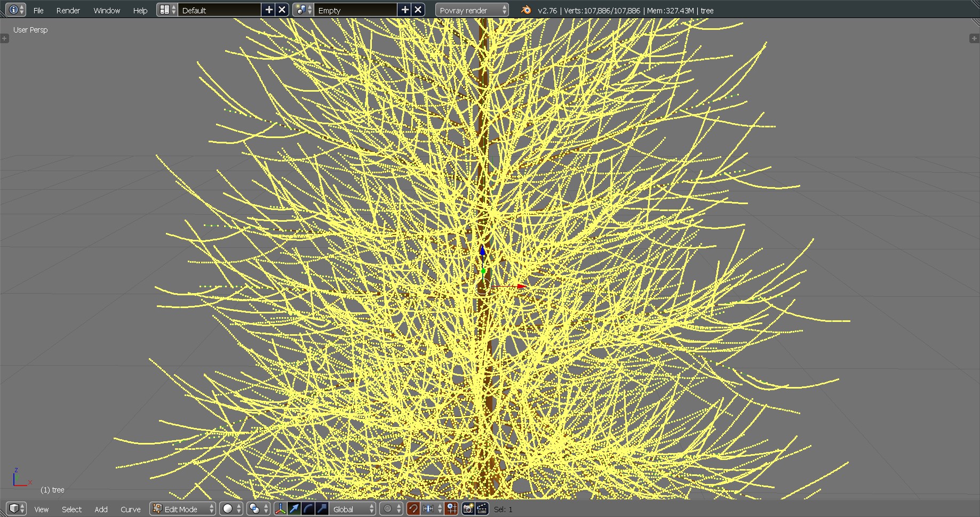Open the Povray render engine dropdown
980x517 pixels.
[472, 10]
